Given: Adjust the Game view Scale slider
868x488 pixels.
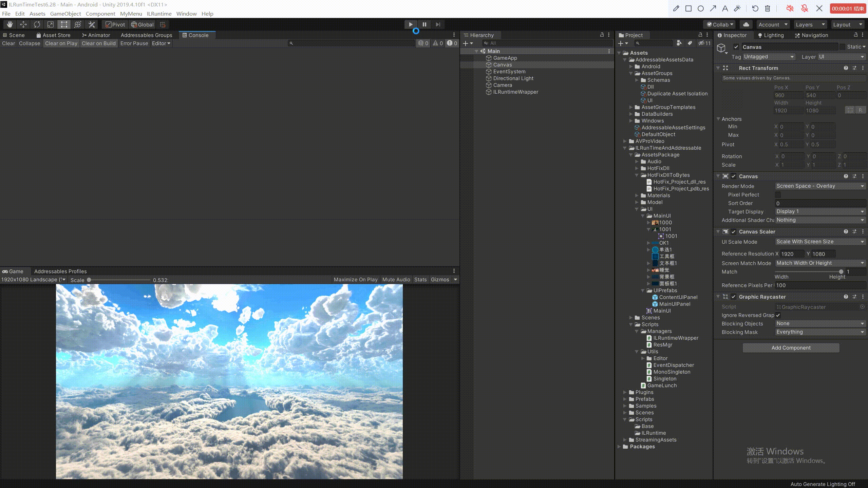Looking at the screenshot, I should click(89, 280).
